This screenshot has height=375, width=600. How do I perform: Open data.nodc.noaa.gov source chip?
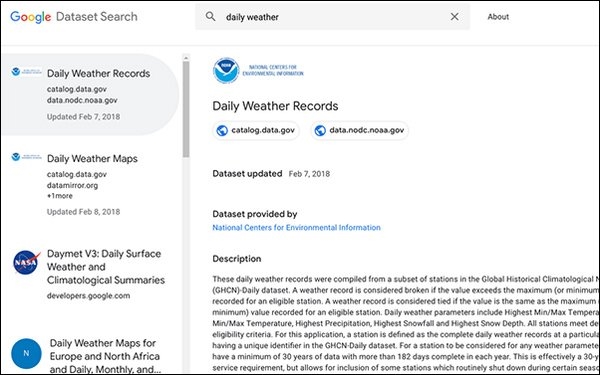coord(359,130)
